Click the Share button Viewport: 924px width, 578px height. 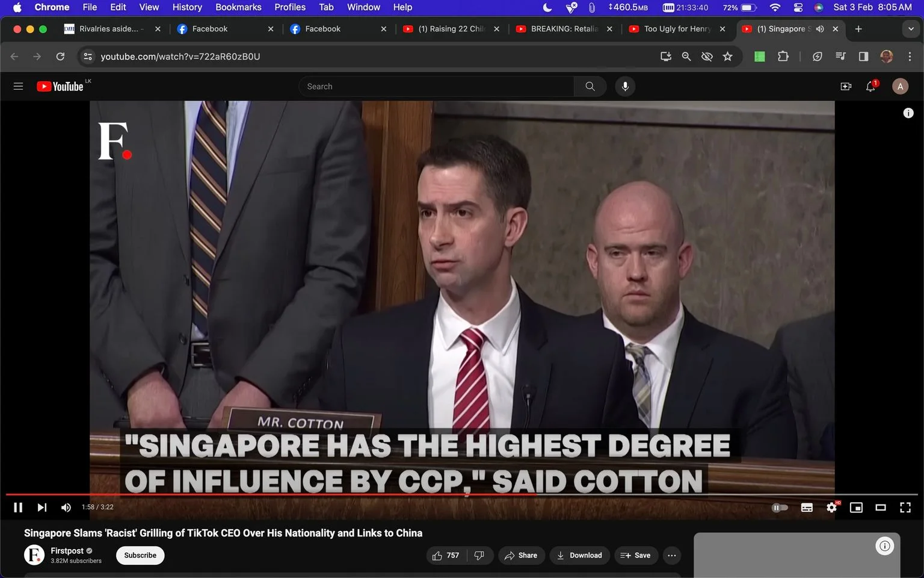521,555
